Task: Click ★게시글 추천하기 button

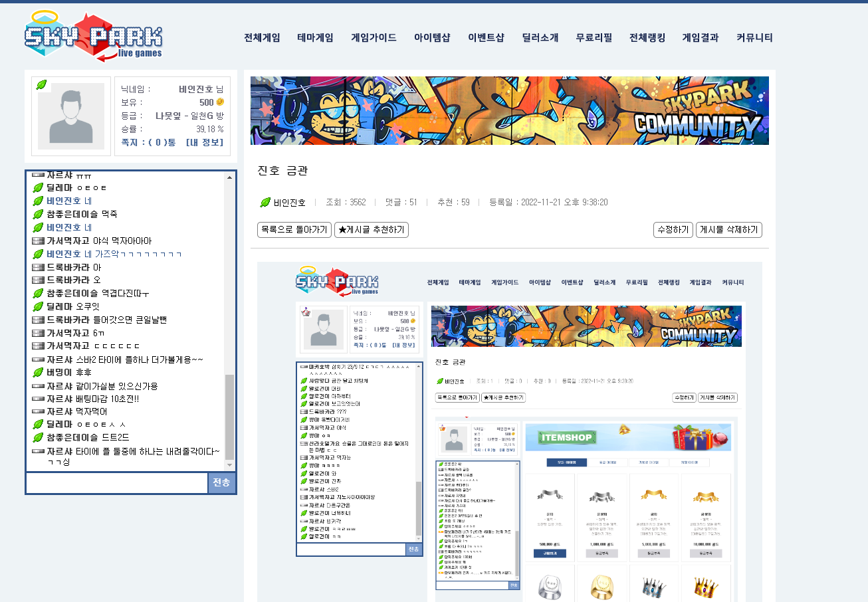Action: tap(372, 230)
